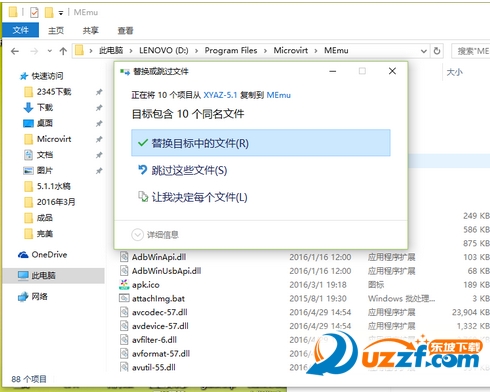Select 快速访问 in navigation pane
Image resolution: width=490 pixels, height=392 pixels.
(x=47, y=76)
